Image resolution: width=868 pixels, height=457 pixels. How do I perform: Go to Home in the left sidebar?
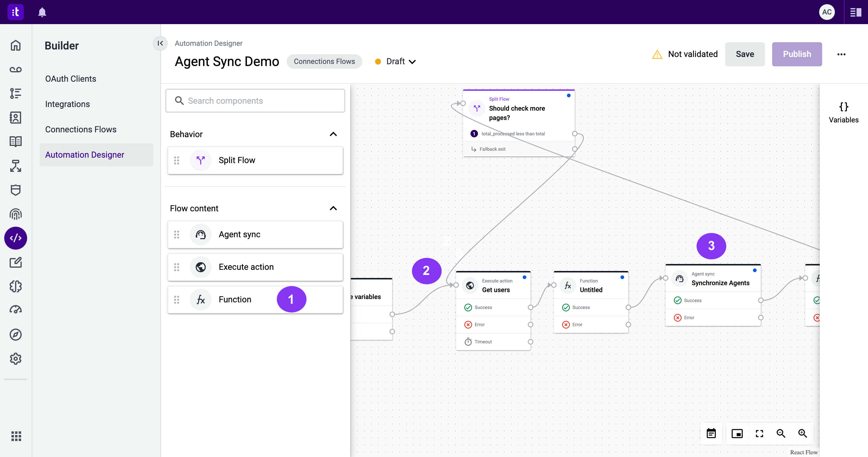(x=15, y=46)
